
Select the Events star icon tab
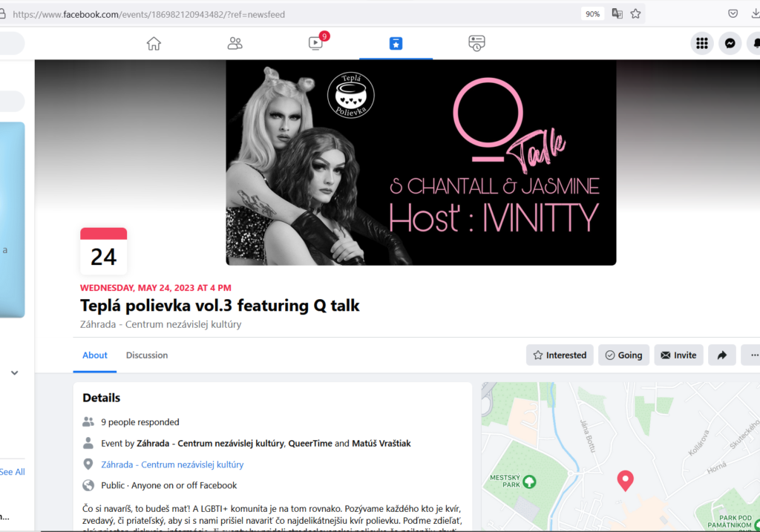[x=396, y=44]
